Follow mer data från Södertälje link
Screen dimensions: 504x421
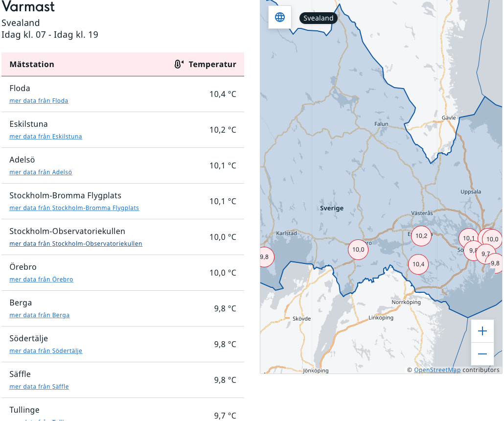(x=46, y=351)
